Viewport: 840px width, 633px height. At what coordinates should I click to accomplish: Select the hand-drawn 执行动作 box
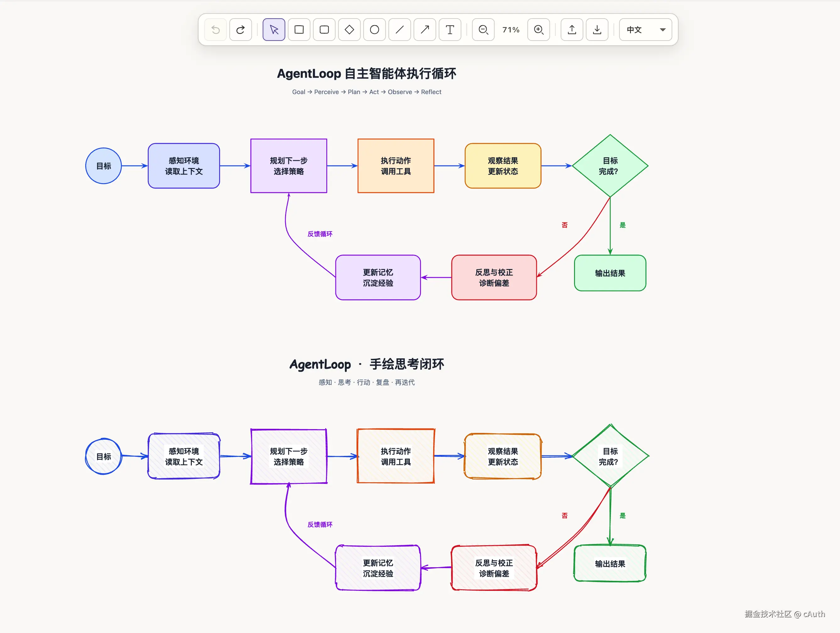396,456
